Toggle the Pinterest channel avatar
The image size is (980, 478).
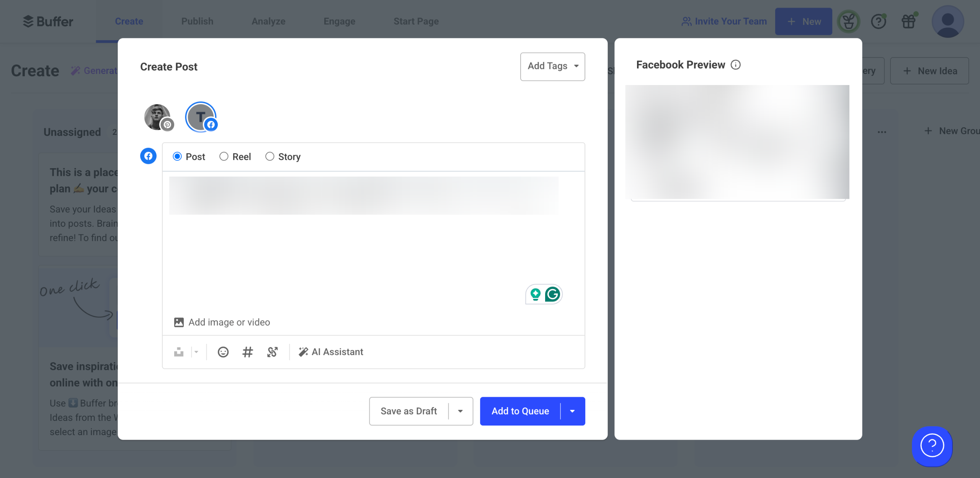[x=157, y=117]
